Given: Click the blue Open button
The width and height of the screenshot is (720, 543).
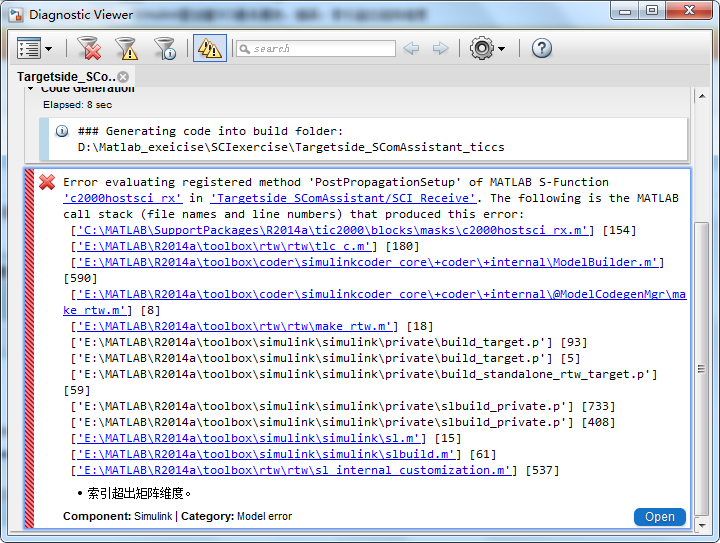Looking at the screenshot, I should click(x=660, y=517).
